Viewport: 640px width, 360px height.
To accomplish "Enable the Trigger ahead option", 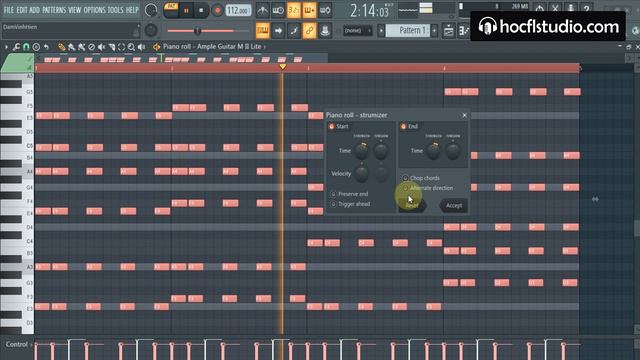I will tap(333, 204).
